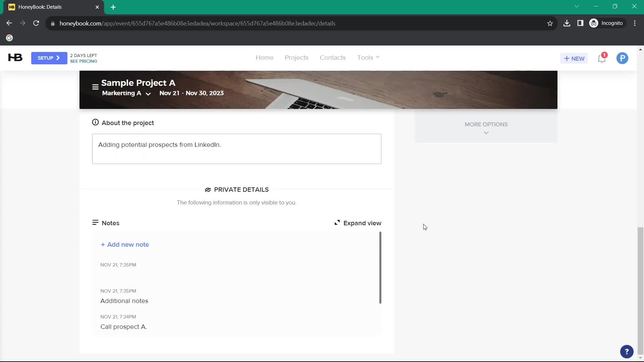
Task: Click the + Add new note link
Action: click(x=125, y=244)
